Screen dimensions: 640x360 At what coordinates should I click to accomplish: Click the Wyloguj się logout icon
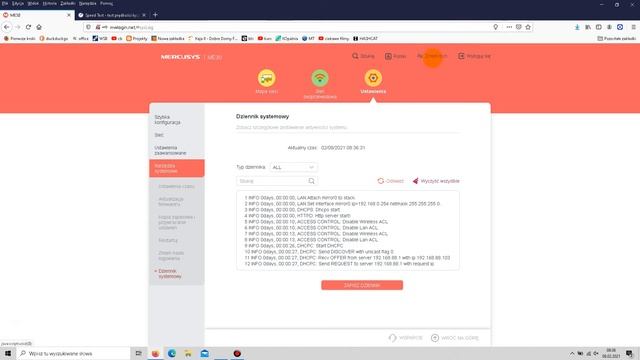pyautogui.click(x=461, y=56)
